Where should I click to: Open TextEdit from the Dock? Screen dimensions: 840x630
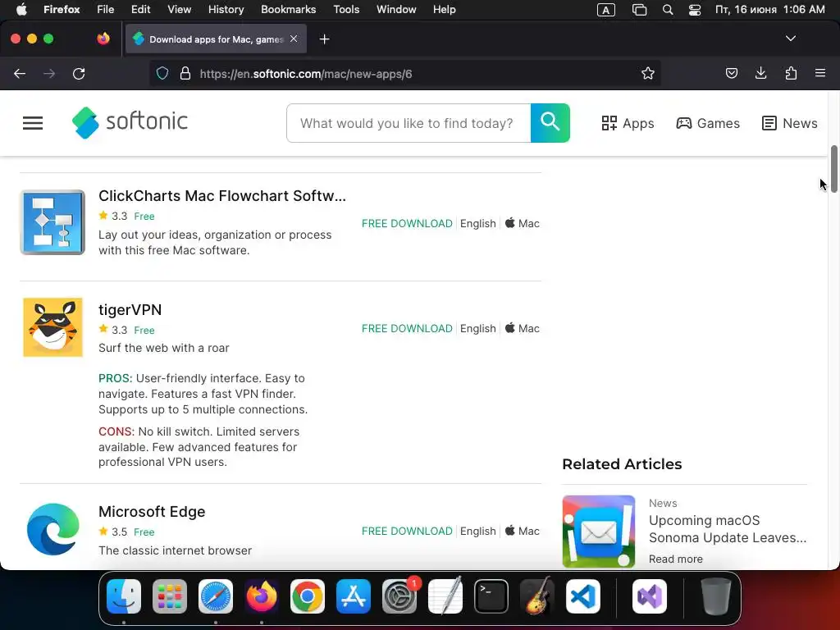tap(445, 596)
